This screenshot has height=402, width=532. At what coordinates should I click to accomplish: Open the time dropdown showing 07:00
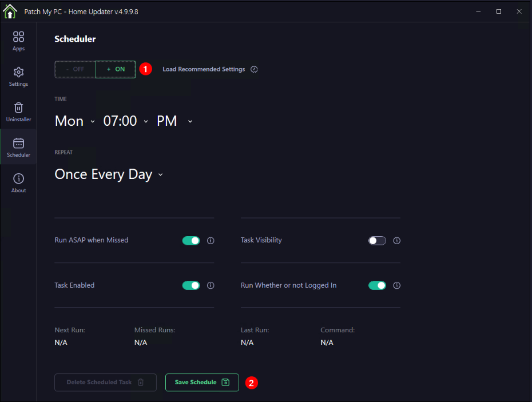[126, 121]
